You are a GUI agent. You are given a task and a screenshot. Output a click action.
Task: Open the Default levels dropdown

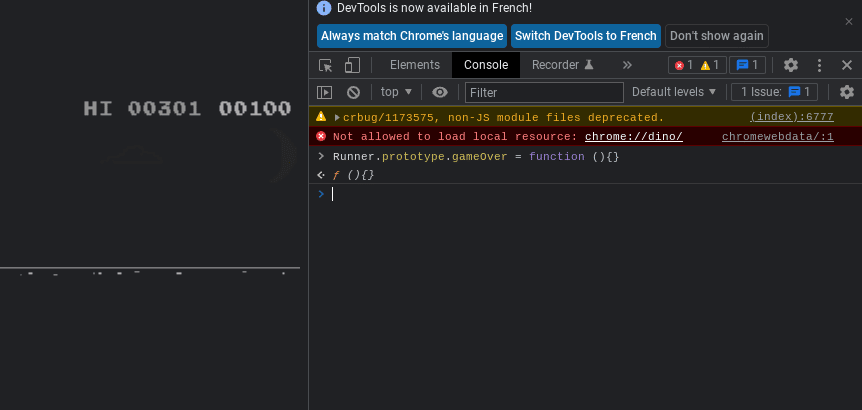(674, 92)
